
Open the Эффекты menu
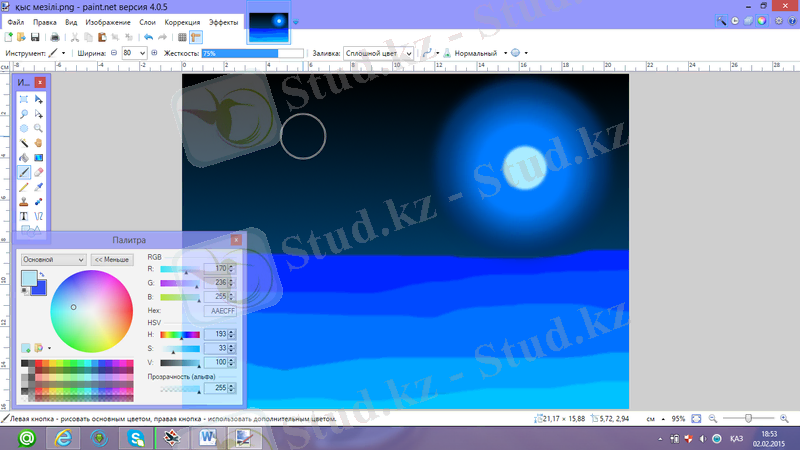(223, 21)
